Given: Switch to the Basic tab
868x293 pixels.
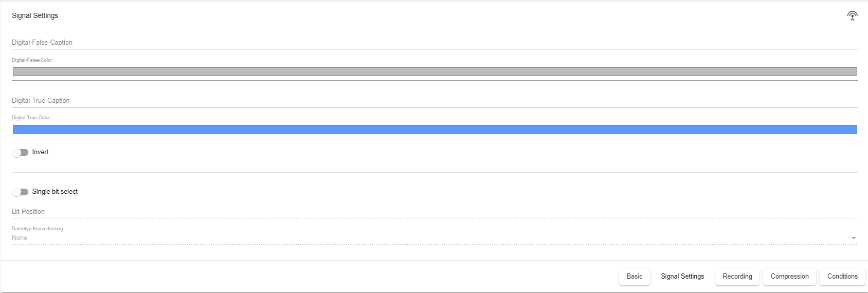Looking at the screenshot, I should tap(634, 277).
